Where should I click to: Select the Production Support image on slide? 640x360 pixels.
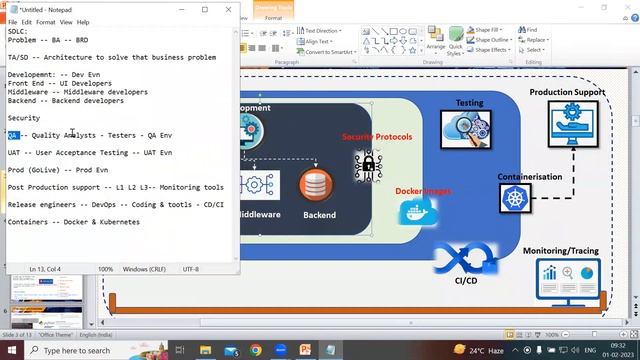coord(573,124)
